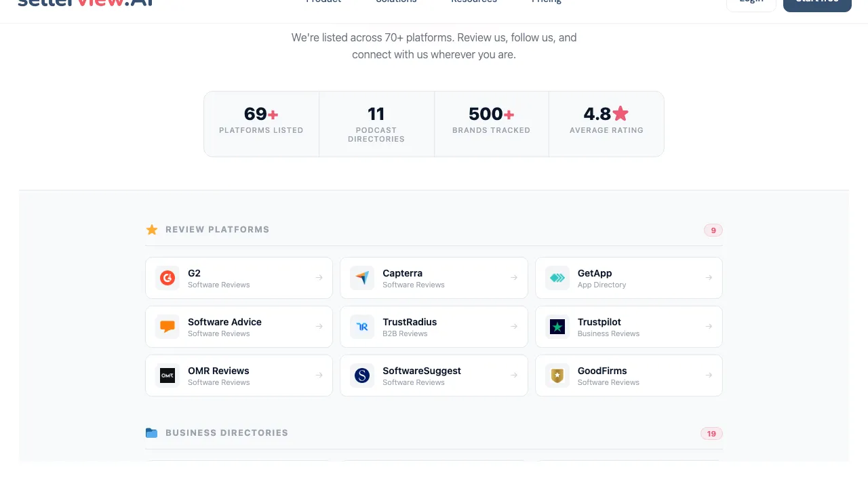
Task: Click the GoodFirms badge icon
Action: (x=557, y=375)
